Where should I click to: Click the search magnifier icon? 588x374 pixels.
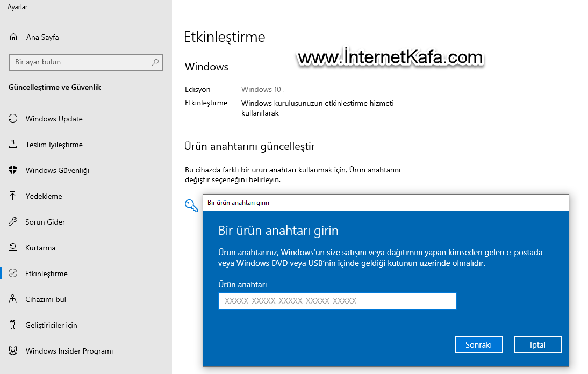click(x=155, y=62)
